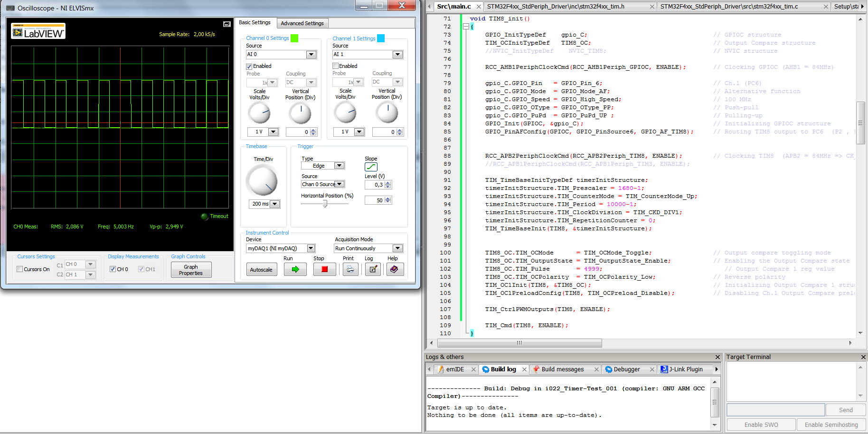
Task: Click the green Run arrow button
Action: click(x=295, y=269)
